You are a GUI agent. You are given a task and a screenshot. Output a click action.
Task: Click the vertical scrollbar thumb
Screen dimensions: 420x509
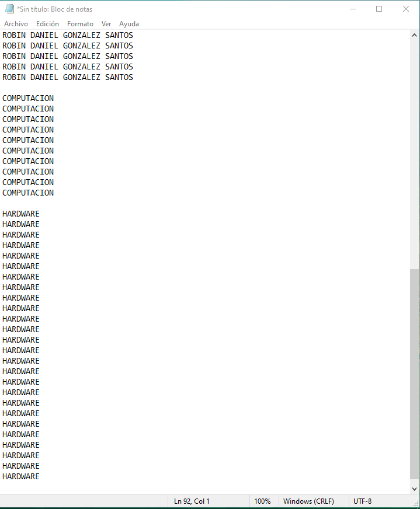(414, 374)
